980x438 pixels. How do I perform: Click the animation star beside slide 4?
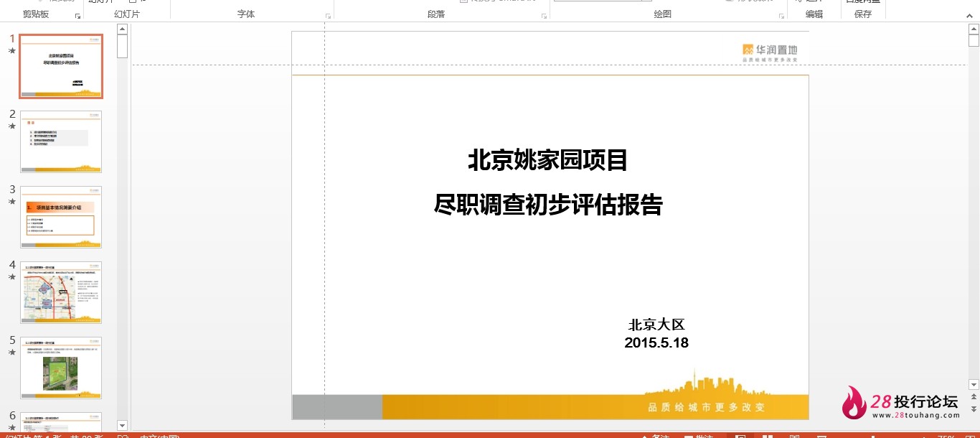tap(11, 277)
